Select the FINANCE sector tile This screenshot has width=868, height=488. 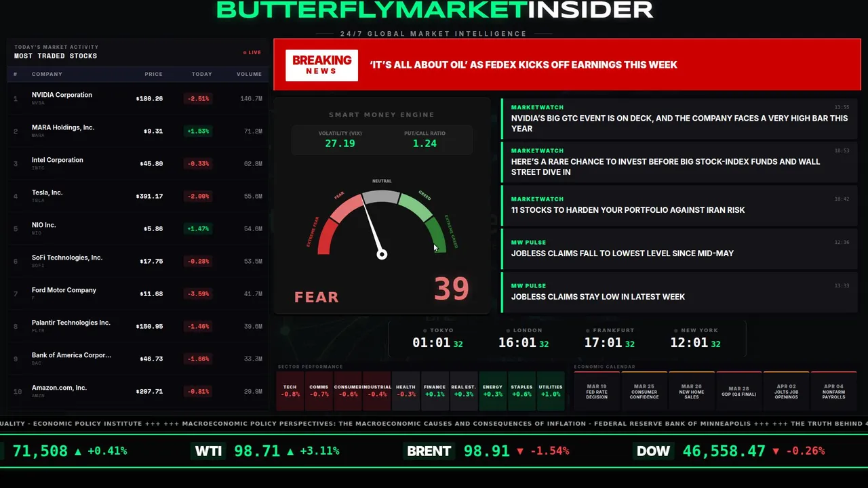click(435, 391)
